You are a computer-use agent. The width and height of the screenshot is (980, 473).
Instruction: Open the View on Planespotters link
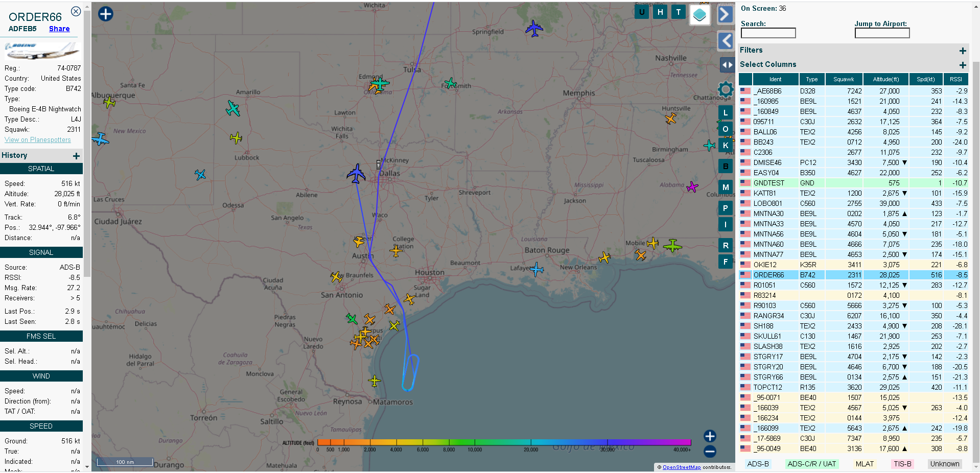(38, 140)
